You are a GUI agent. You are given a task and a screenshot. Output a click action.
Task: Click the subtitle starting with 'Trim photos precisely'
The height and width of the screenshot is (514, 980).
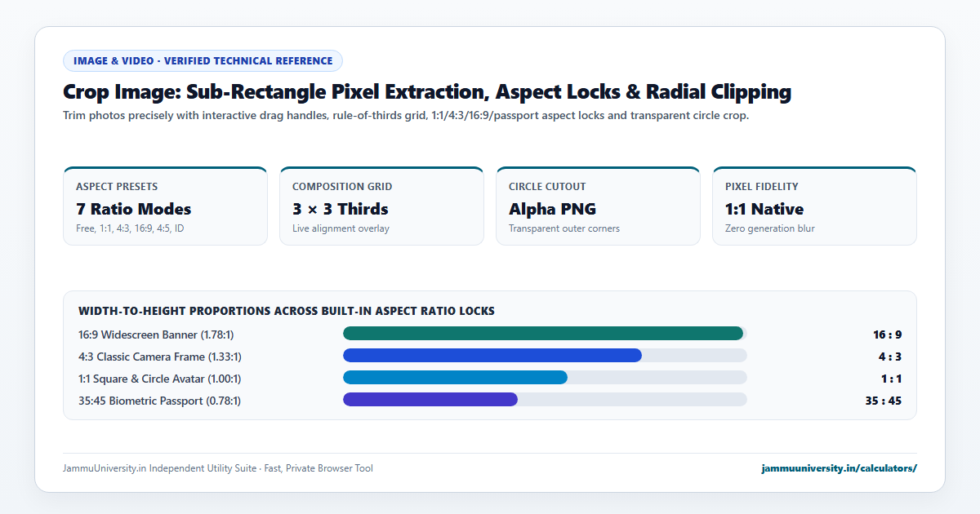[x=406, y=115]
